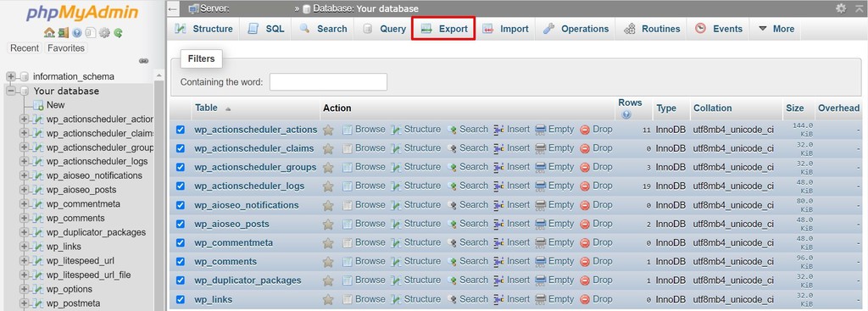Click the green reload navigation icon
Screen dimensions: 868x311
[118, 33]
